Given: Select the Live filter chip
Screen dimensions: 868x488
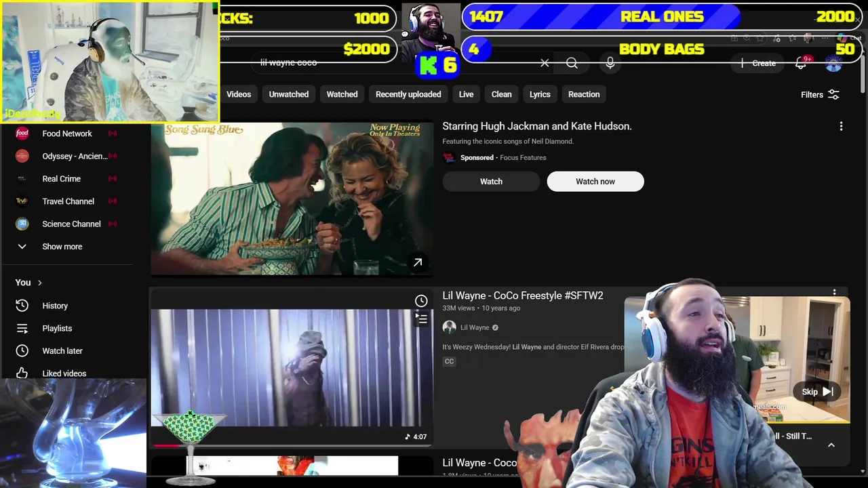Looking at the screenshot, I should (x=466, y=94).
